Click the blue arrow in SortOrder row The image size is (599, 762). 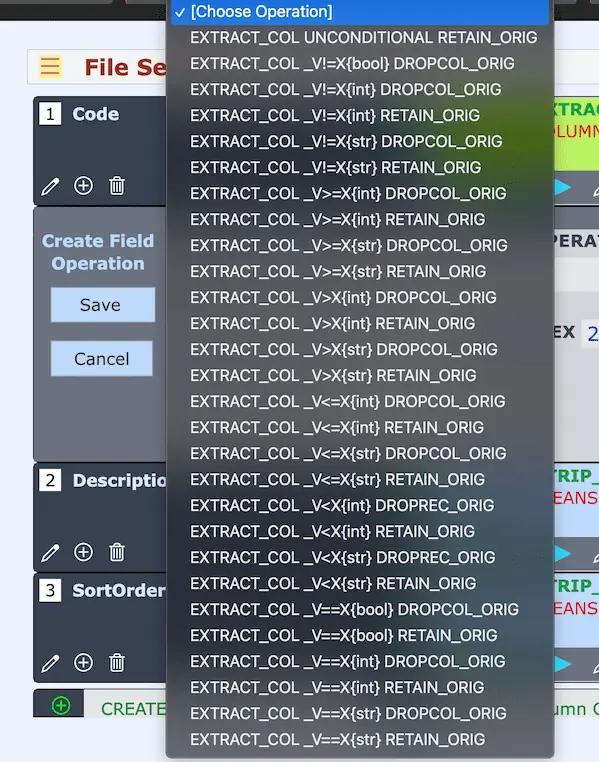(563, 664)
